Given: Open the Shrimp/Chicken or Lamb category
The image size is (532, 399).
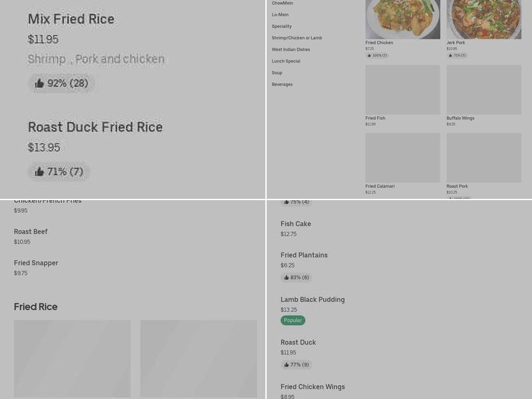Looking at the screenshot, I should pos(297,38).
